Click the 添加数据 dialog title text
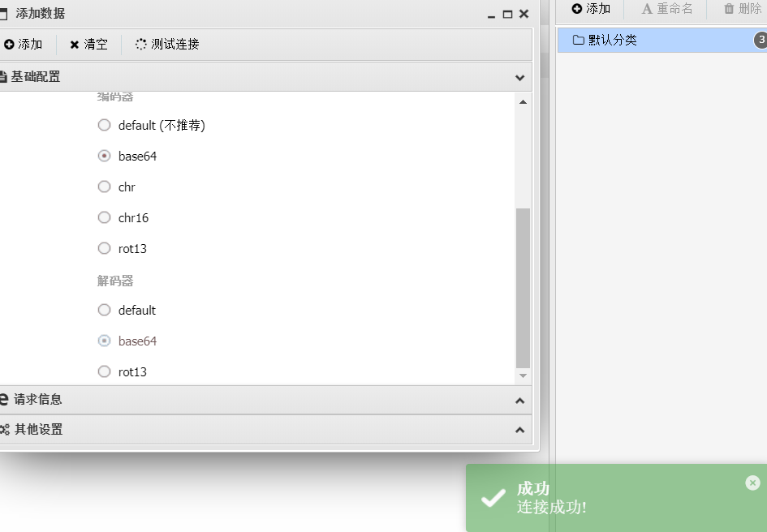Viewport: 767px width, 532px height. [40, 14]
